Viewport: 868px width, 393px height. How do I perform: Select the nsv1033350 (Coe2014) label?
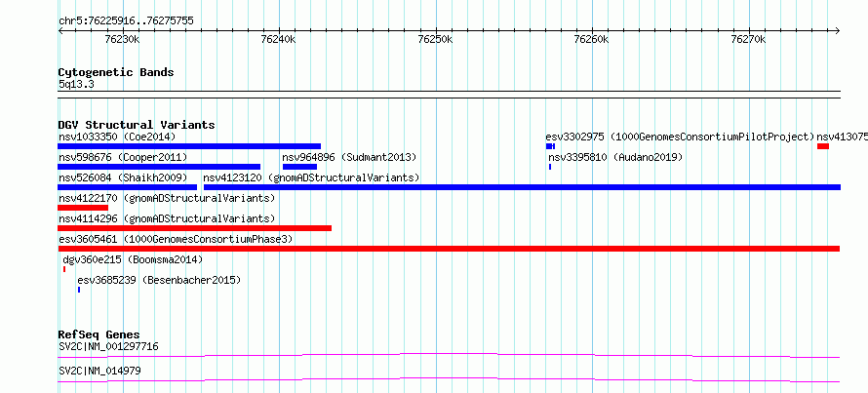point(117,137)
